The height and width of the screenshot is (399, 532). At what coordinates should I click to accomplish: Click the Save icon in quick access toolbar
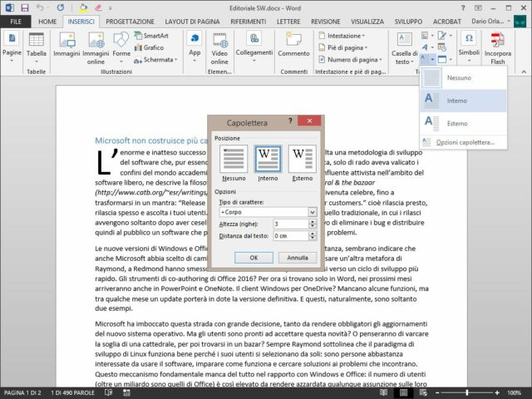(26, 7)
